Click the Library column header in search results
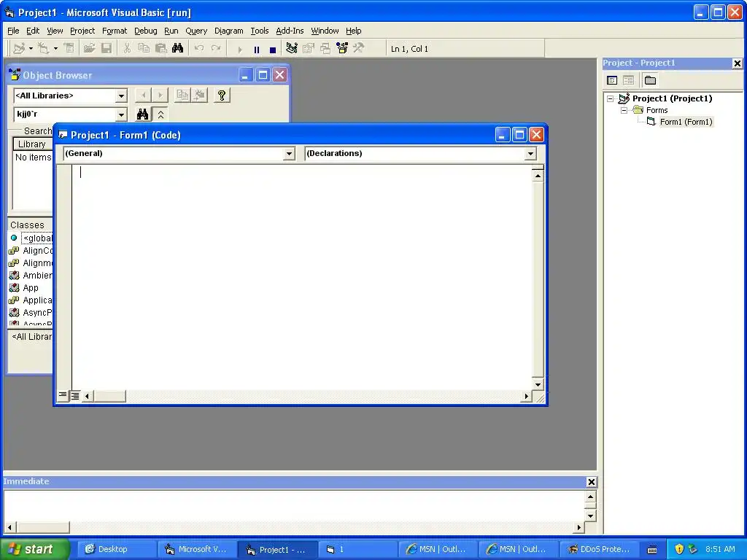Screen dimensions: 747x560 32,144
